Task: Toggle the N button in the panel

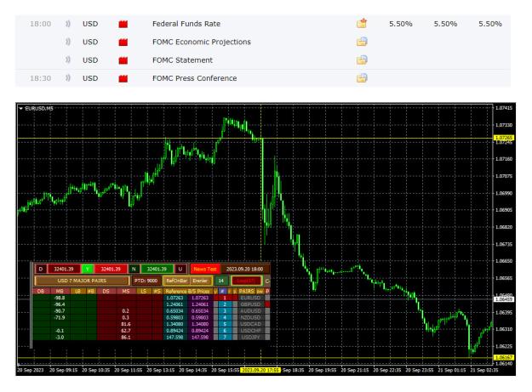Action: coord(134,269)
